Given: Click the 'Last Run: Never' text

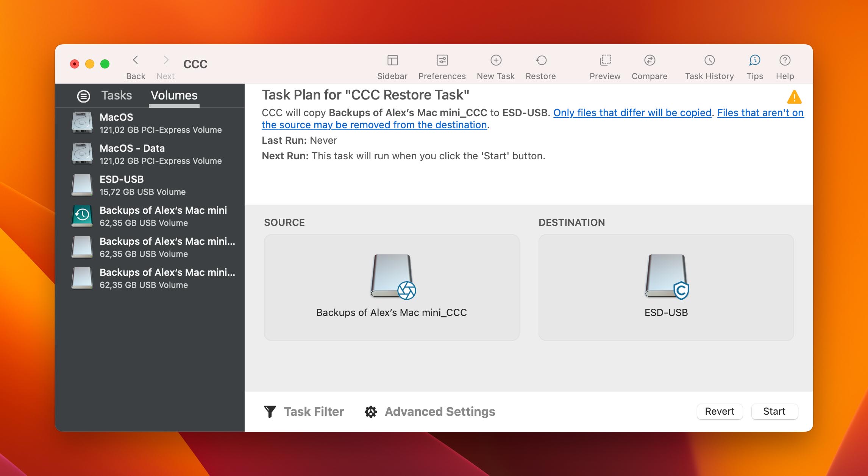Looking at the screenshot, I should pyautogui.click(x=299, y=140).
